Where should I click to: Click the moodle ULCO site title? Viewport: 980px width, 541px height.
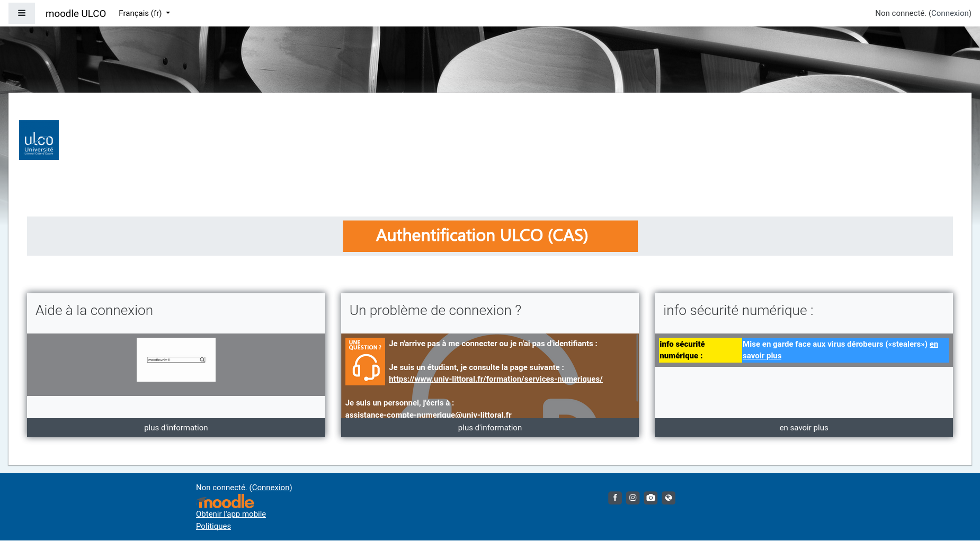(x=76, y=14)
